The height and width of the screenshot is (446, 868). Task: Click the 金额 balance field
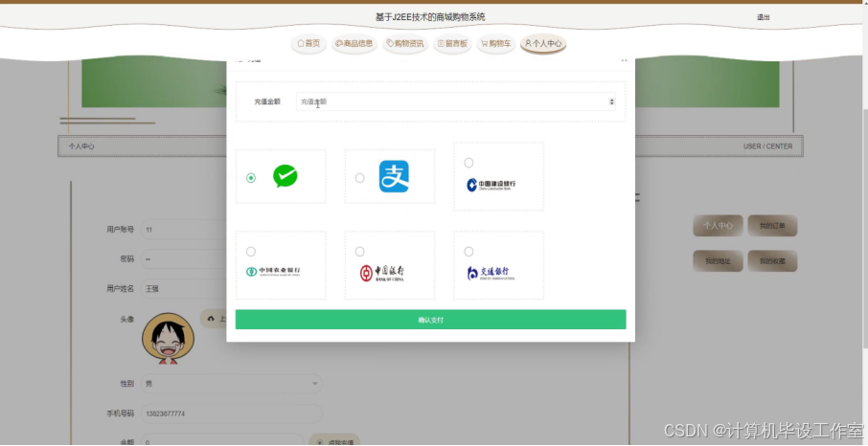[x=222, y=441]
